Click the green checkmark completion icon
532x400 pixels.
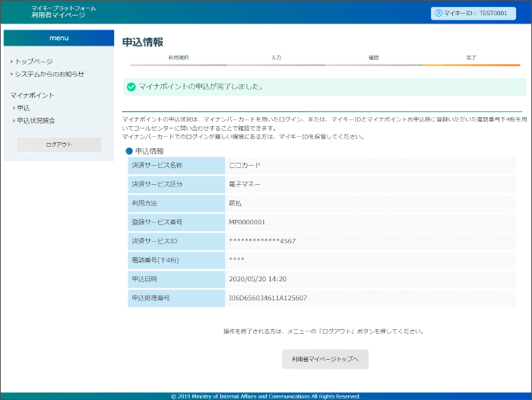131,87
